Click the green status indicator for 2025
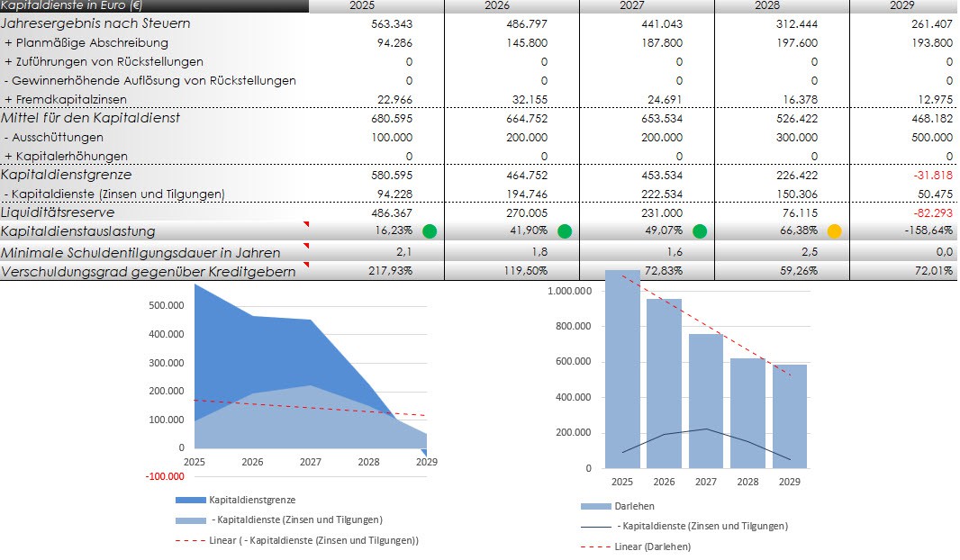 [430, 231]
